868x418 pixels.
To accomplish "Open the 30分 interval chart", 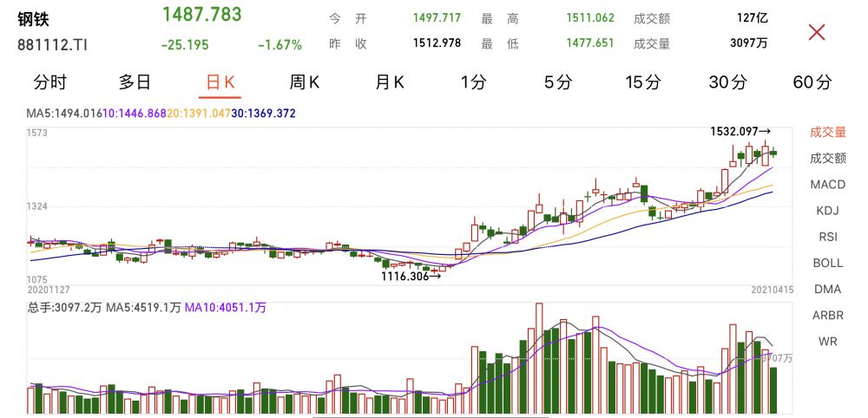I will pyautogui.click(x=727, y=82).
